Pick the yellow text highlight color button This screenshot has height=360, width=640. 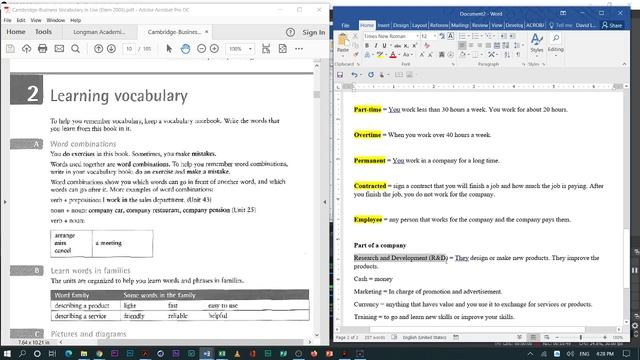pyautogui.click(x=380, y=54)
